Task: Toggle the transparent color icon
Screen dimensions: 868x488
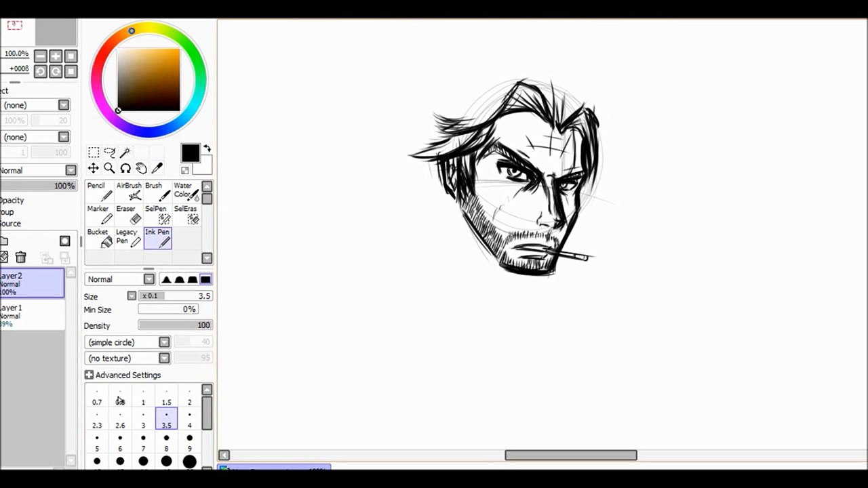Action: (184, 170)
